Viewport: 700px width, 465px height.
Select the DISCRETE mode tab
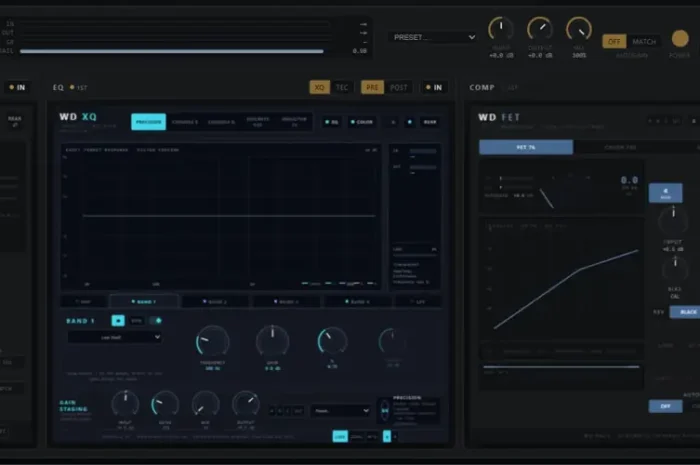[258, 122]
